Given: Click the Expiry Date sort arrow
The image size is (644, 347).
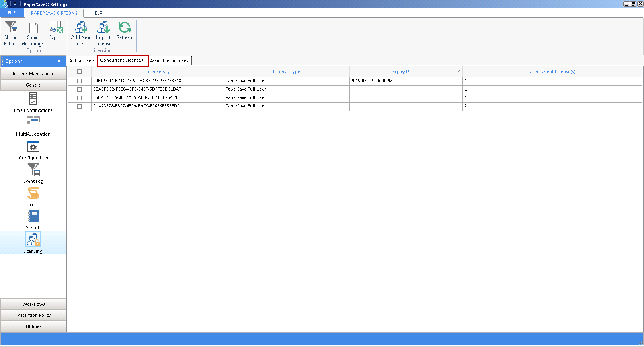Looking at the screenshot, I should (x=459, y=71).
